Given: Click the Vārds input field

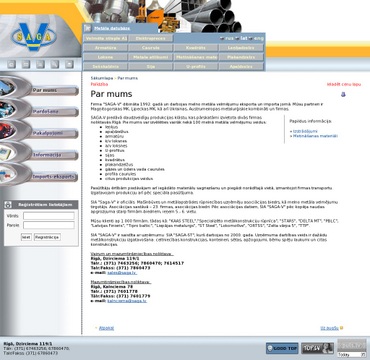Looking at the screenshot, I should [49, 216].
